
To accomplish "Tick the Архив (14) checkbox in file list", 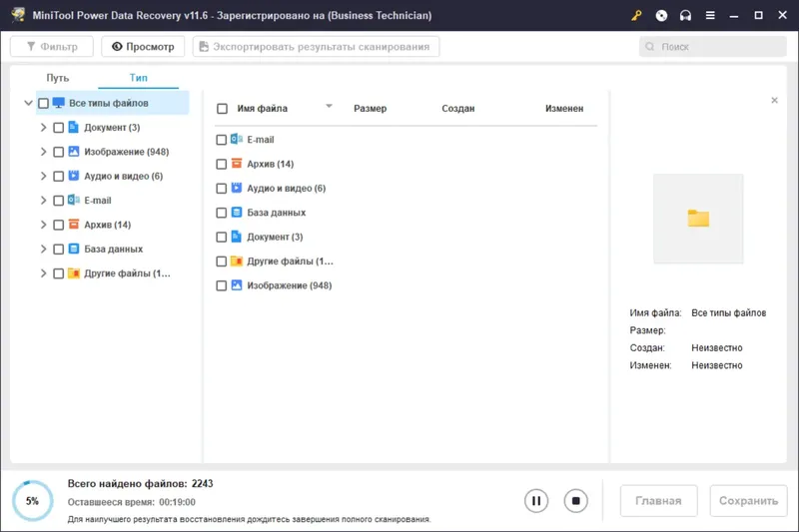I will 221,164.
